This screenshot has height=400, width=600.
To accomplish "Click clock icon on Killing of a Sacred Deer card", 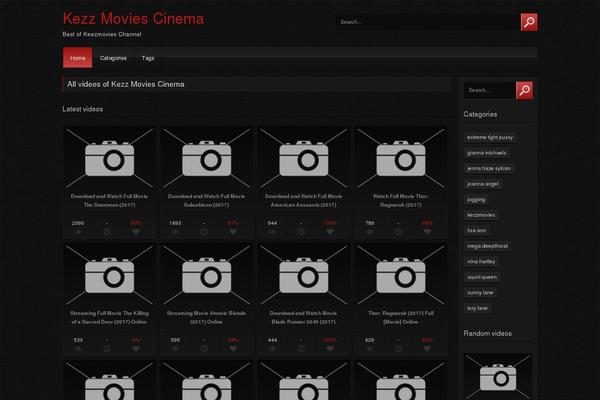I will [107, 349].
